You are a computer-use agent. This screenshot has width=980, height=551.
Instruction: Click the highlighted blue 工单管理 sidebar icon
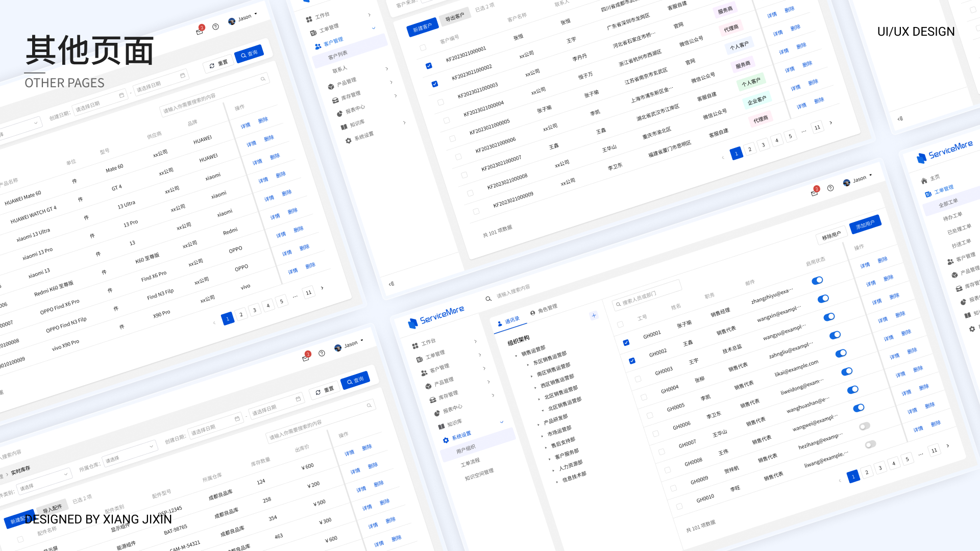pos(928,194)
